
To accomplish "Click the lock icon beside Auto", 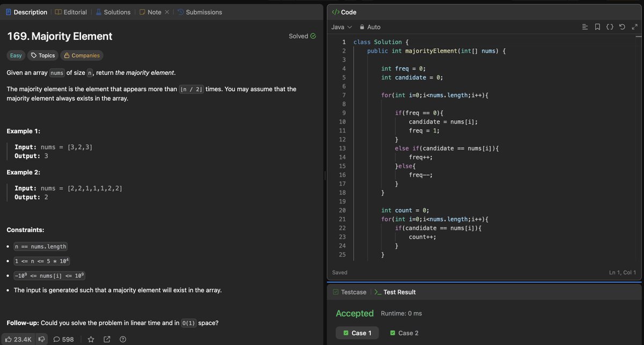I will [x=362, y=27].
